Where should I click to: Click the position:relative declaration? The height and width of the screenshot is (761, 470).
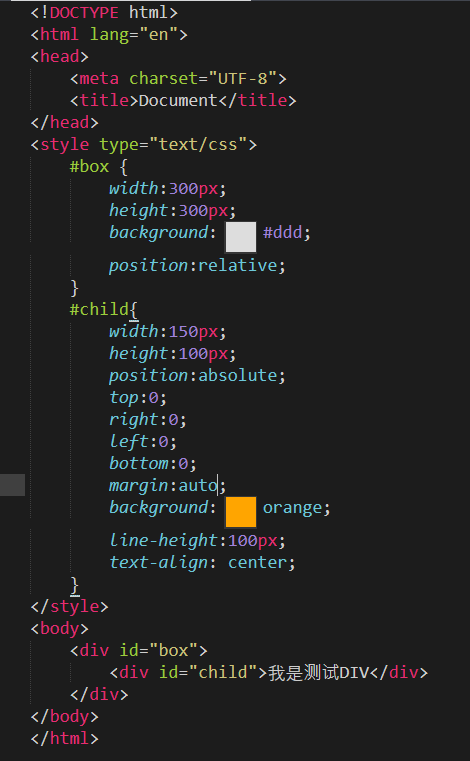click(x=197, y=265)
